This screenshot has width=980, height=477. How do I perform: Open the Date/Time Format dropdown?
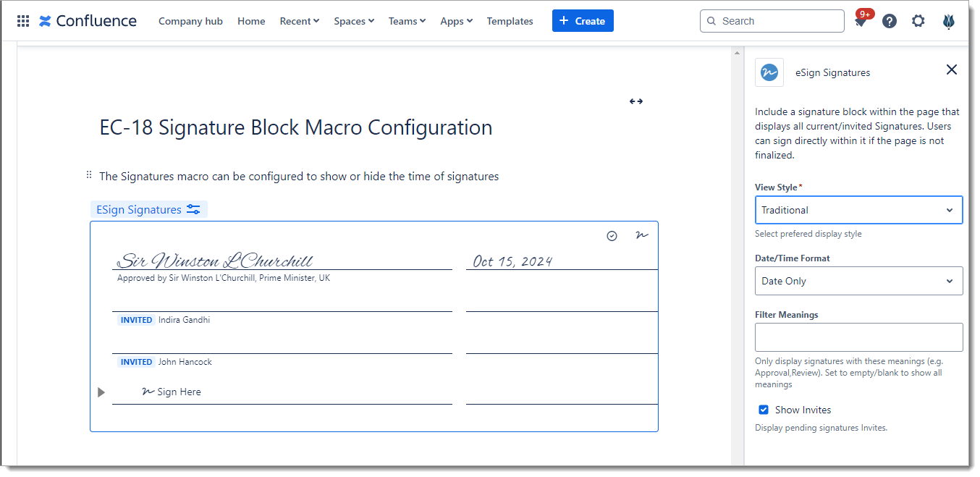click(858, 281)
